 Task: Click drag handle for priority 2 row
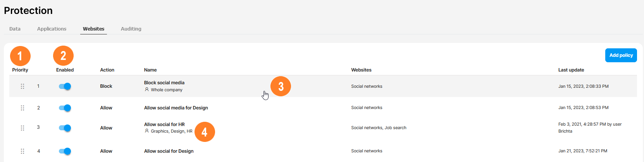coord(22,108)
